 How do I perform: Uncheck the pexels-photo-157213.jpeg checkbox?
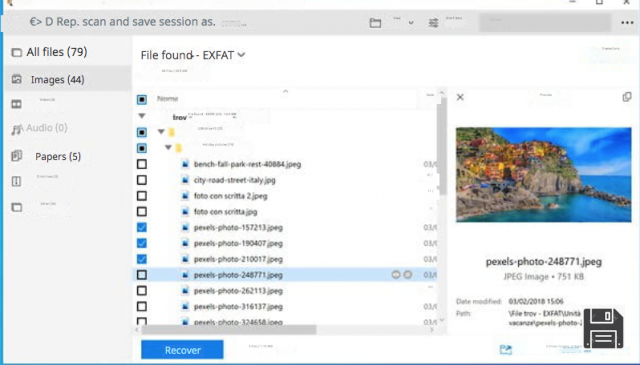142,227
